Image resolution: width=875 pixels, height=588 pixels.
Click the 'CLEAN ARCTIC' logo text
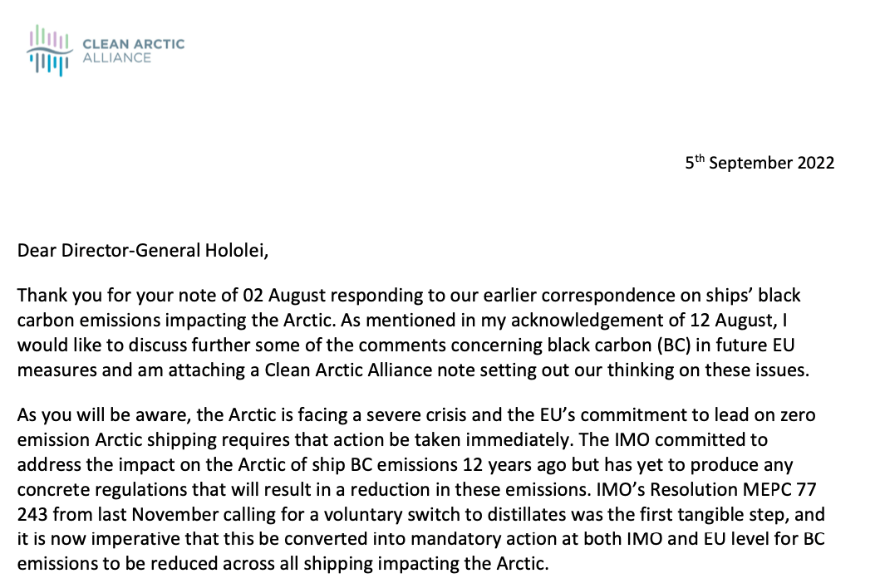134,44
